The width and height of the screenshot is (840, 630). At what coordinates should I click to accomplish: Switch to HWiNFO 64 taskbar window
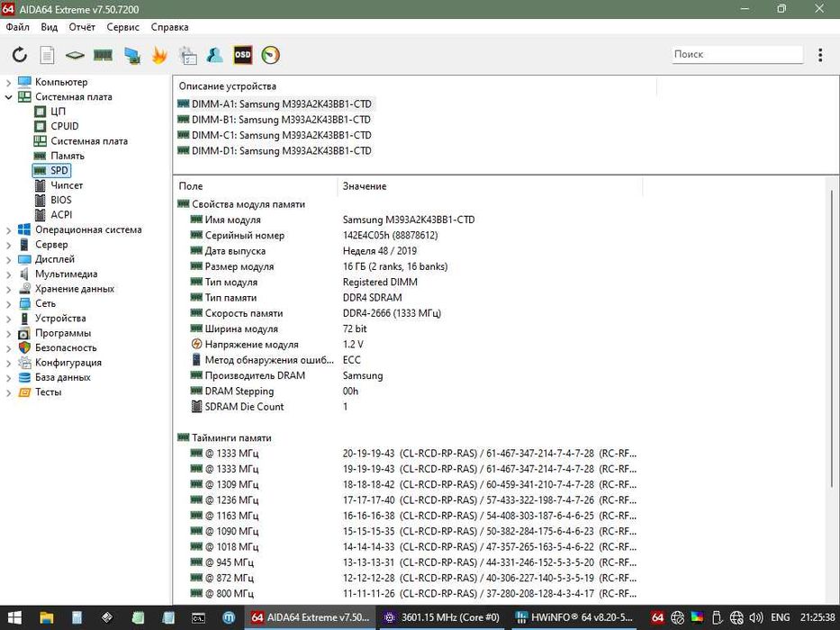pos(574,617)
